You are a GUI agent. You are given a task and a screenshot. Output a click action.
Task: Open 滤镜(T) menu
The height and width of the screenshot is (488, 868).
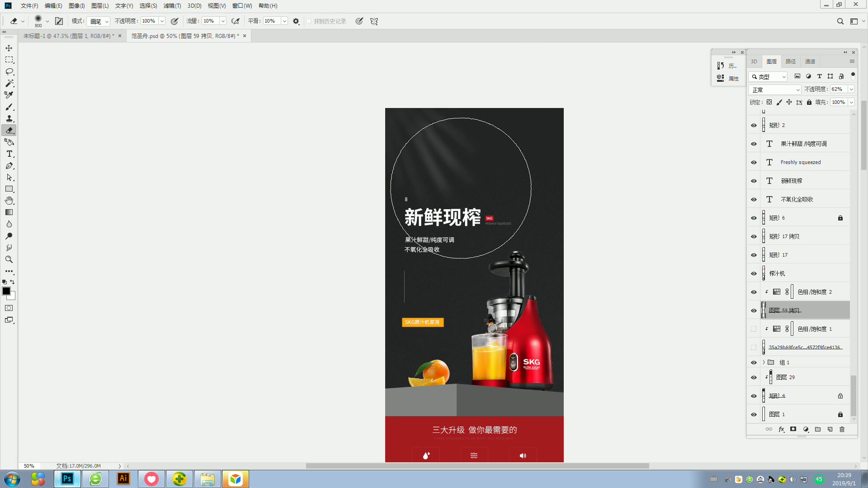pos(172,6)
